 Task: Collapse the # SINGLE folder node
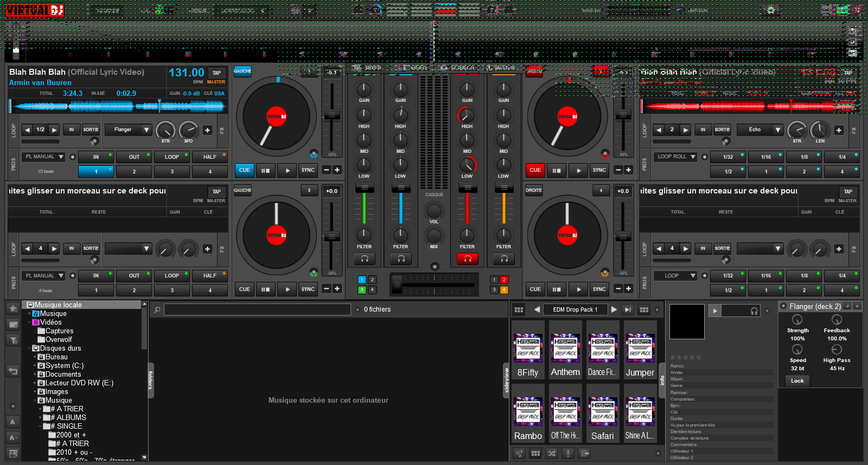click(40, 426)
